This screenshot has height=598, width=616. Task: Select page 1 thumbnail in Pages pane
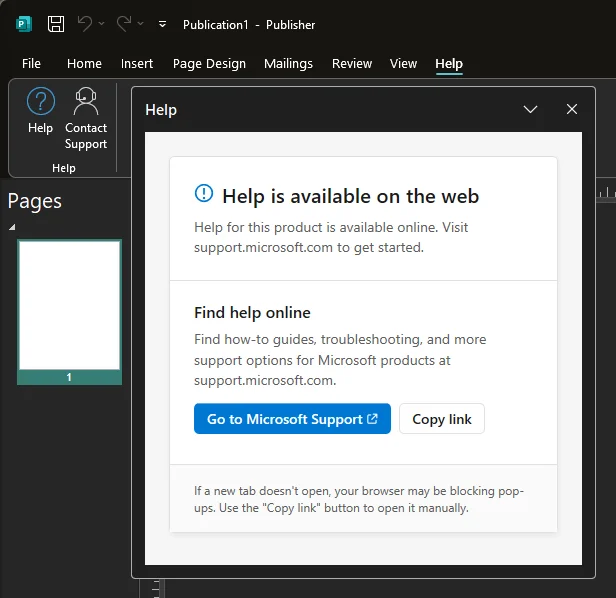click(69, 312)
